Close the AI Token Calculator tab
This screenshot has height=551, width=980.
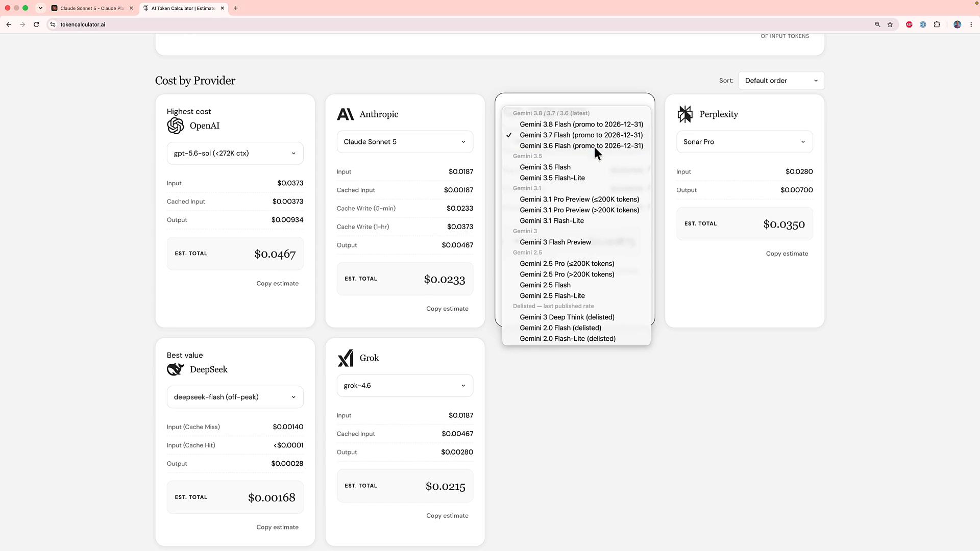click(x=223, y=8)
